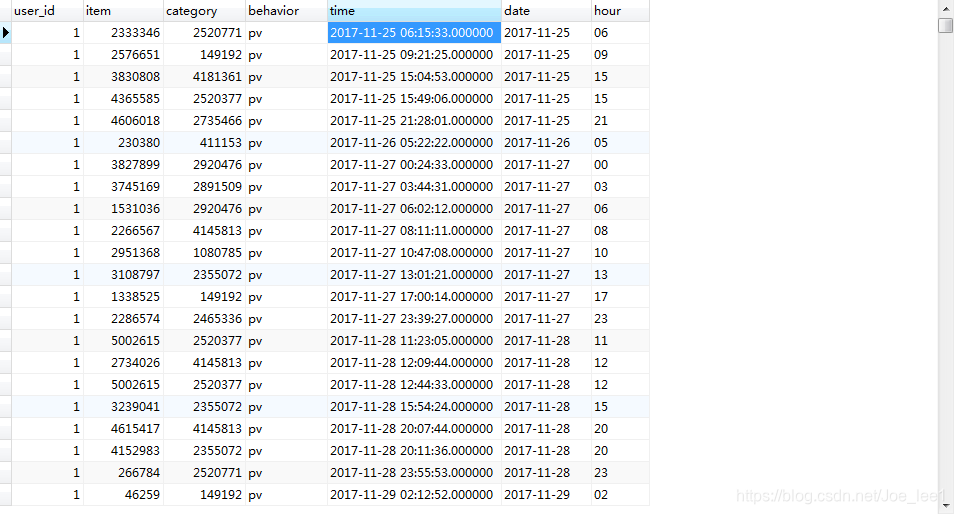
Task: Select category cell 2891509
Action: 204,187
